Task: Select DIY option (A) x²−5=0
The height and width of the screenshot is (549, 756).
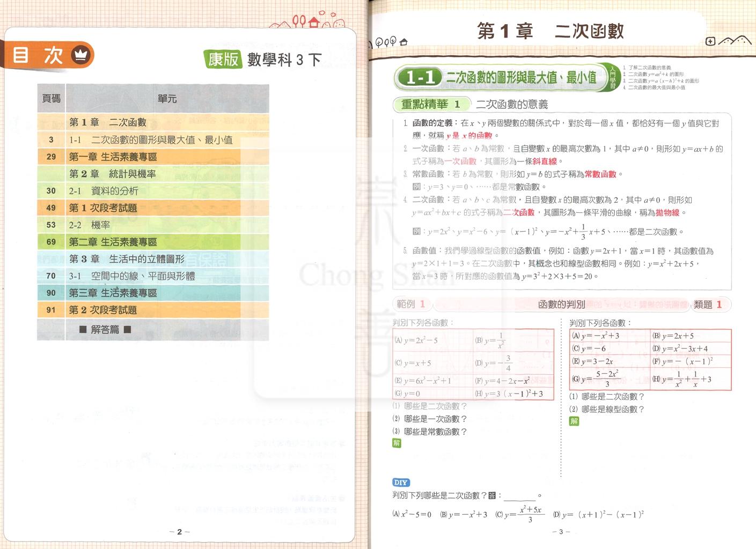Action: 412,515
